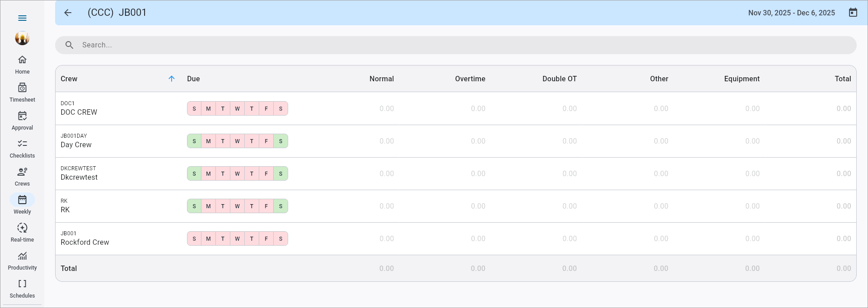The image size is (868, 308).
Task: Click the Overtime column header
Action: click(470, 79)
